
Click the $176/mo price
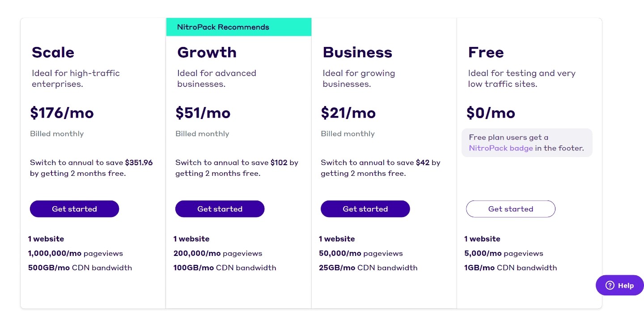pyautogui.click(x=62, y=113)
